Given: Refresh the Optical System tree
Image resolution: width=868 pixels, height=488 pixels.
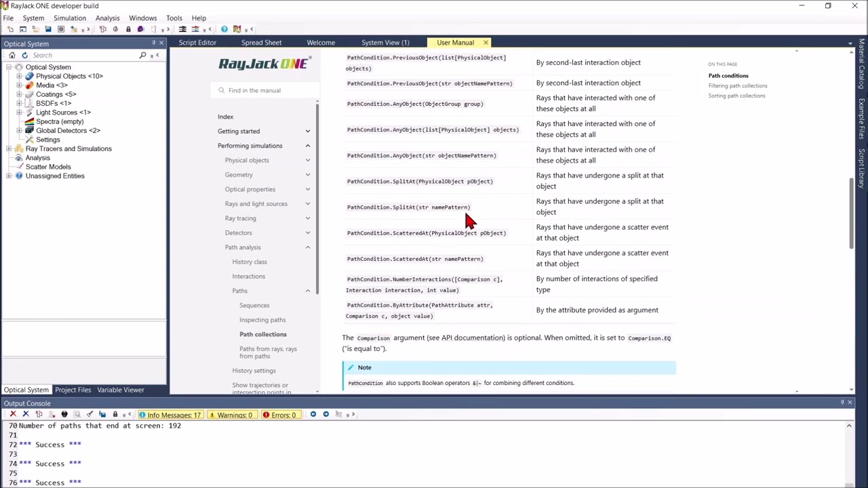Looking at the screenshot, I should pos(24,55).
